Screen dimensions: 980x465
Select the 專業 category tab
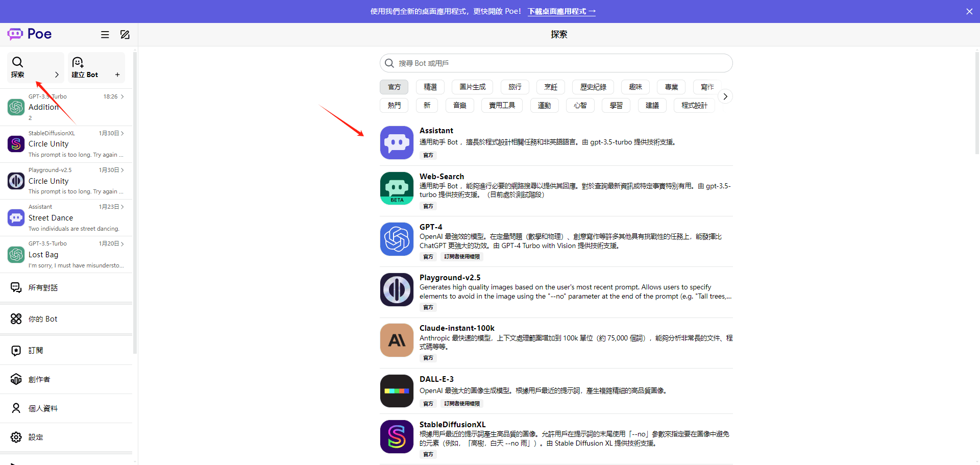coord(671,87)
